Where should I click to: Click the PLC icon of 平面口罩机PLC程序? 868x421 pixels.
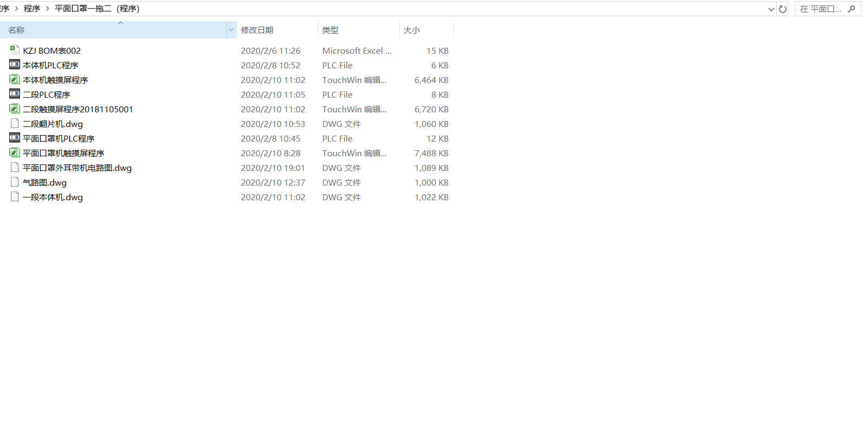pos(15,138)
